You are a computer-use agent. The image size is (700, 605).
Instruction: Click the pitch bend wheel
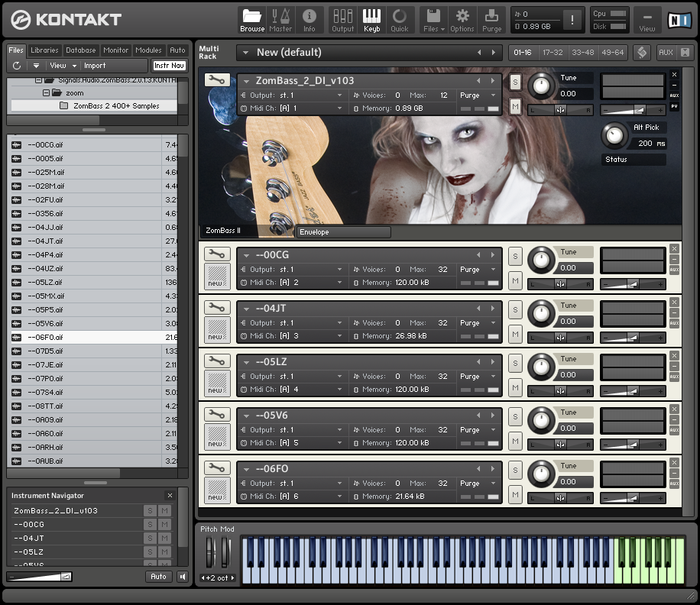pos(210,552)
